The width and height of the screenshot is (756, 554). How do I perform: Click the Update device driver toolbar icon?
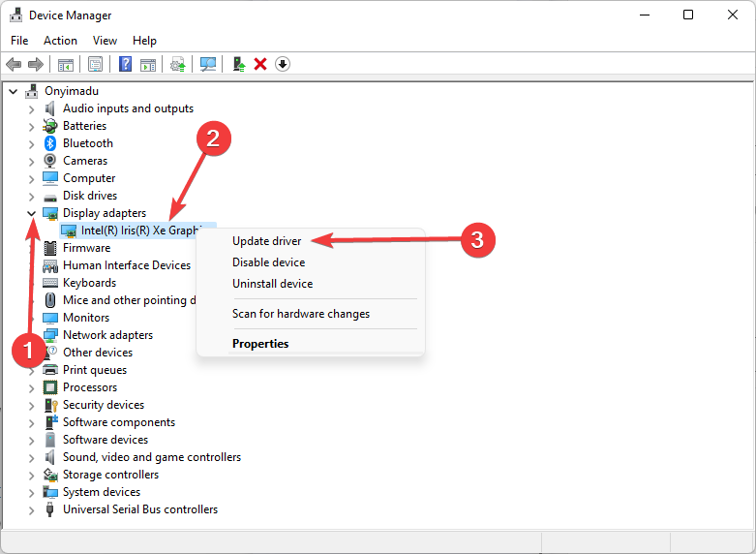(178, 64)
